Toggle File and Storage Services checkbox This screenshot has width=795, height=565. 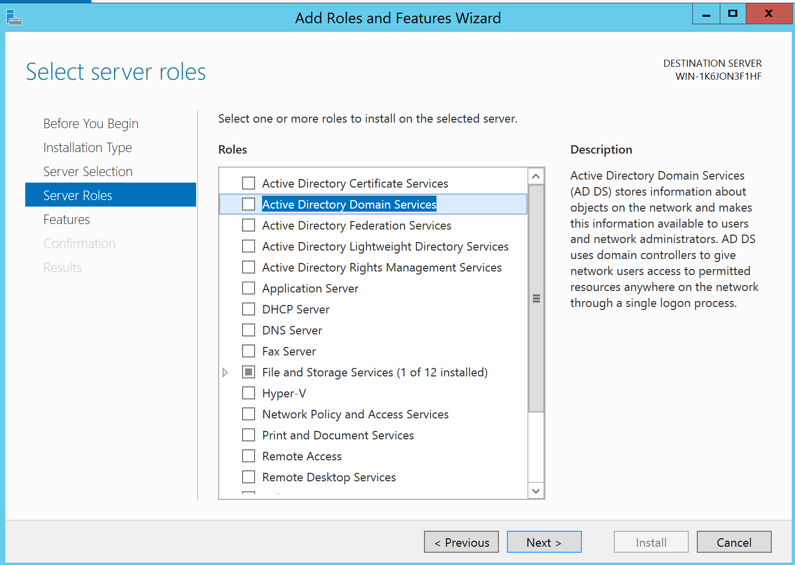pyautogui.click(x=248, y=372)
